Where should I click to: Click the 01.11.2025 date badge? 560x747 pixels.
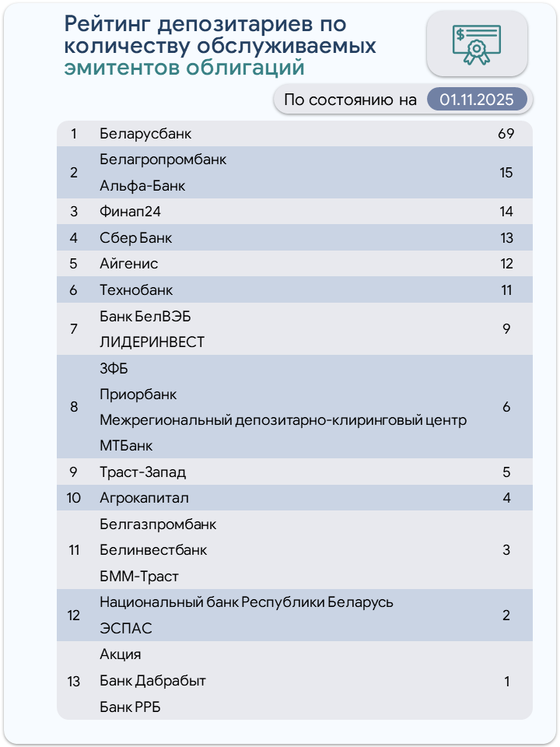(477, 100)
